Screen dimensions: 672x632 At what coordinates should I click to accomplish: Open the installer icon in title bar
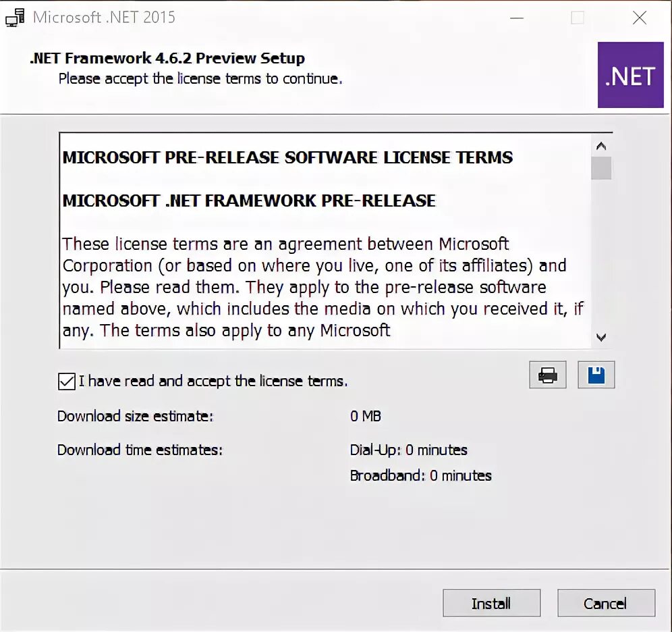(15, 18)
